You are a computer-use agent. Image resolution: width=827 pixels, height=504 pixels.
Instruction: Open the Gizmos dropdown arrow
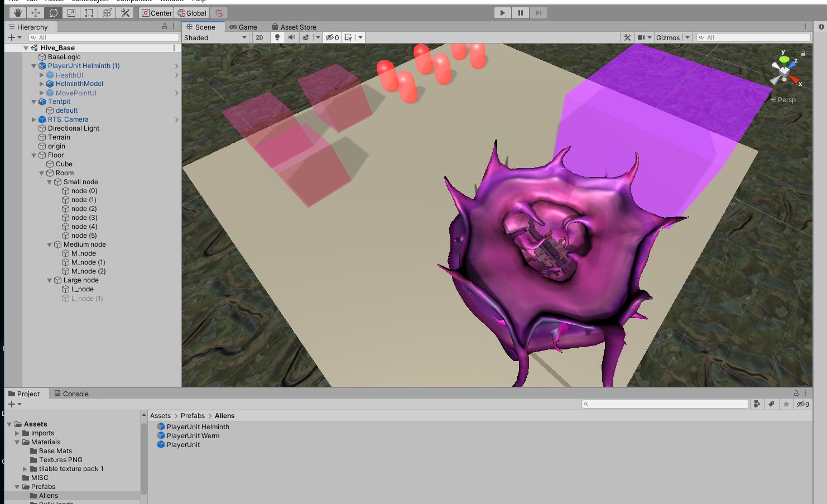[x=687, y=37]
